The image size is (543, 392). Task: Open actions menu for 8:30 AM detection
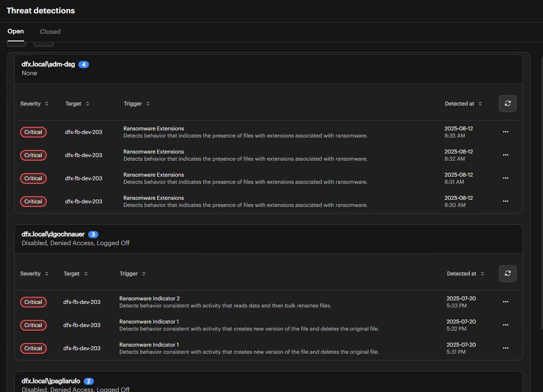pos(505,202)
